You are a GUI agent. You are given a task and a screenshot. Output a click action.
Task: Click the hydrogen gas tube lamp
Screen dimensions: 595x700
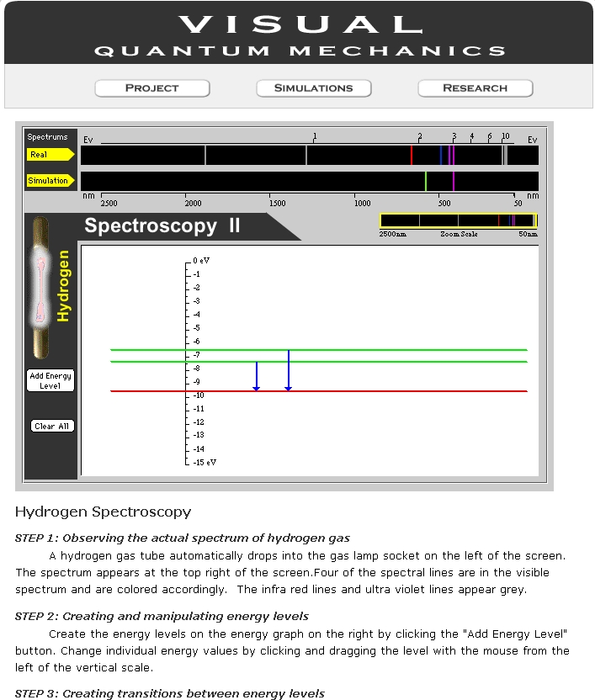[40, 287]
